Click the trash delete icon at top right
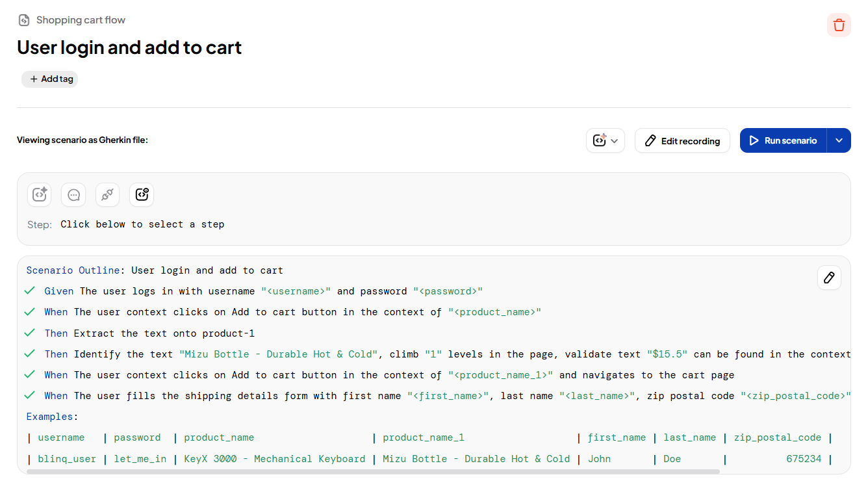The image size is (868, 481). (839, 25)
